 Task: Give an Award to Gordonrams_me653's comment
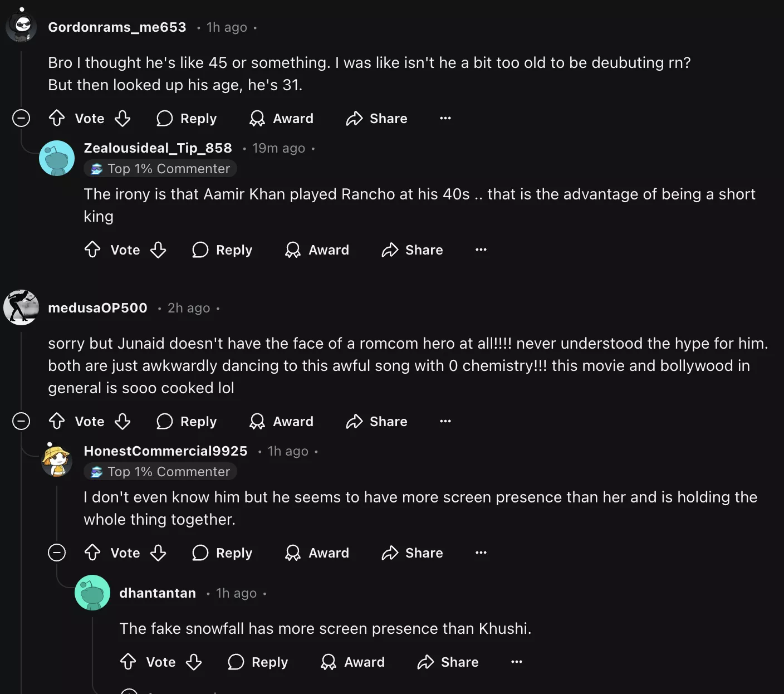point(281,118)
